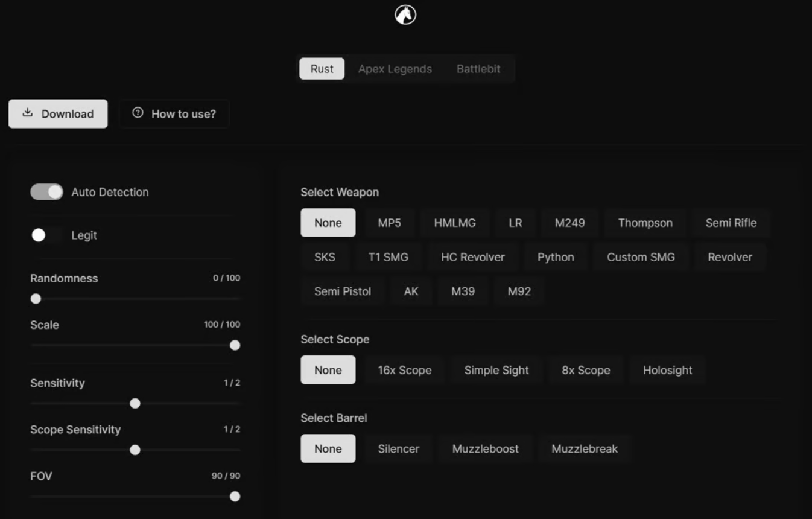812x519 pixels.
Task: Choose the HMLMG weapon
Action: [x=455, y=223]
